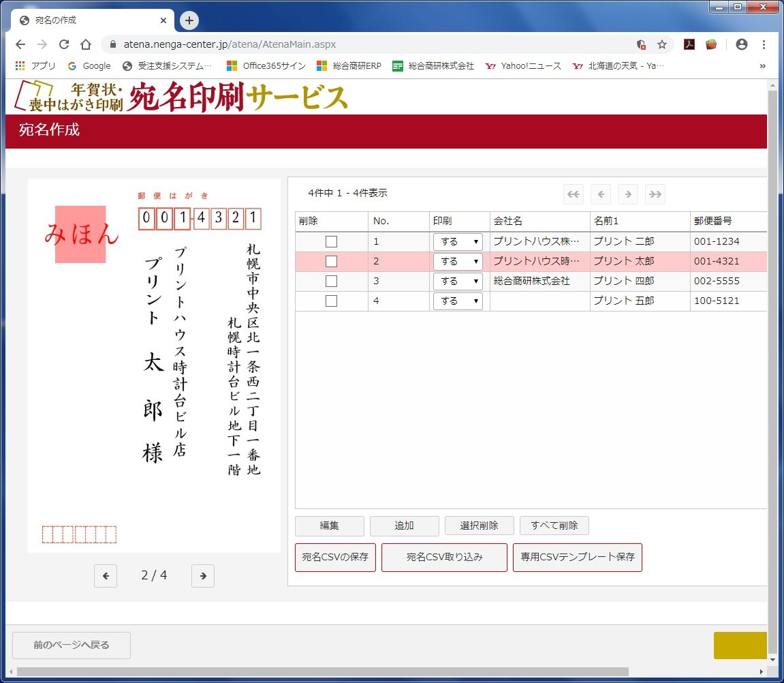
Task: Click the 名前1 column header
Action: pyautogui.click(x=640, y=221)
